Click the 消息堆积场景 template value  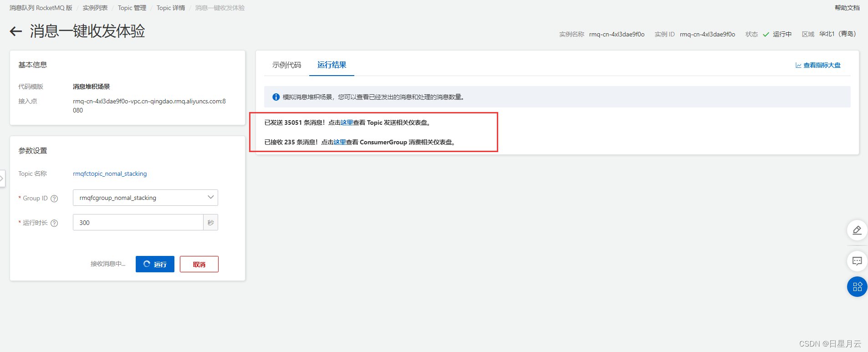pyautogui.click(x=92, y=87)
